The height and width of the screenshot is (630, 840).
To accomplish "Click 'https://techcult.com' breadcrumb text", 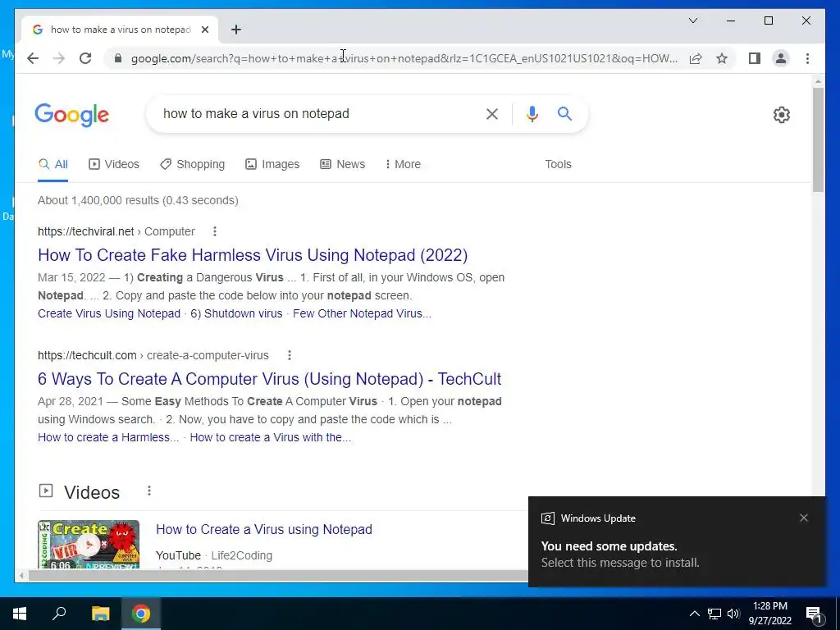I will tap(87, 355).
